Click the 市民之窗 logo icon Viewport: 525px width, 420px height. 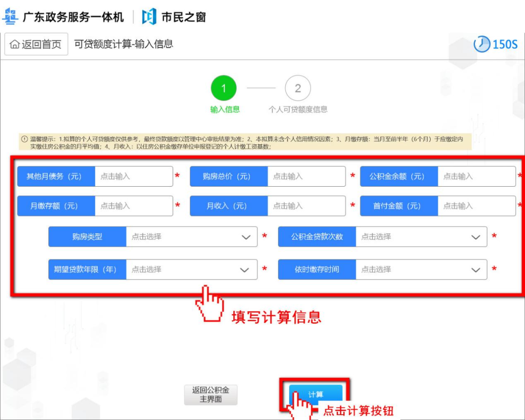[149, 17]
